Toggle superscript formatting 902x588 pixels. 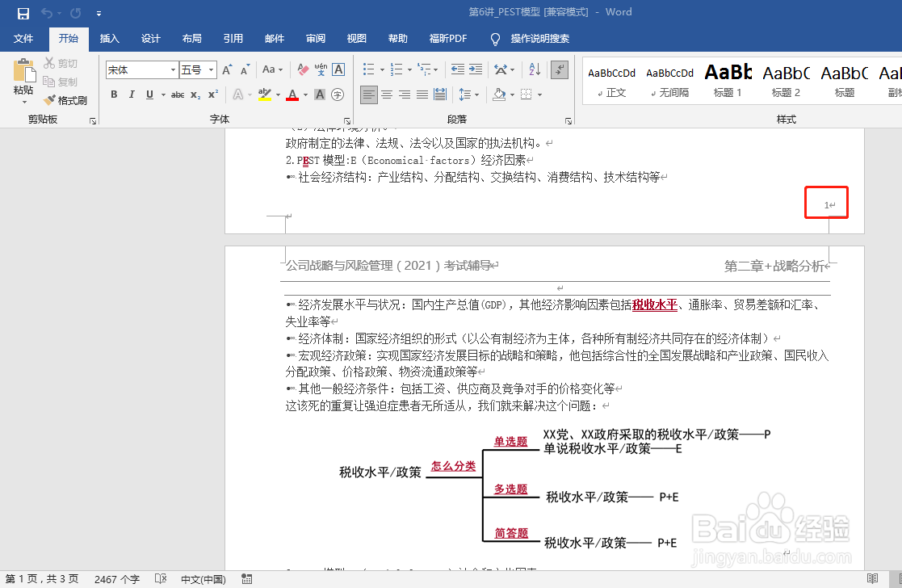click(213, 94)
